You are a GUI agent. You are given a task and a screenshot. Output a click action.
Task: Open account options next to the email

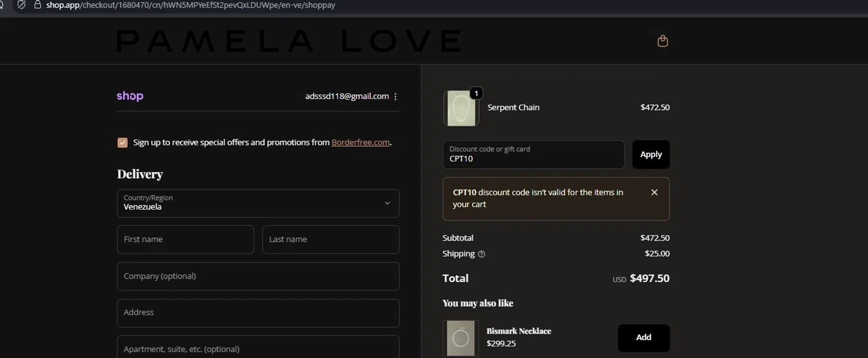[x=395, y=97]
